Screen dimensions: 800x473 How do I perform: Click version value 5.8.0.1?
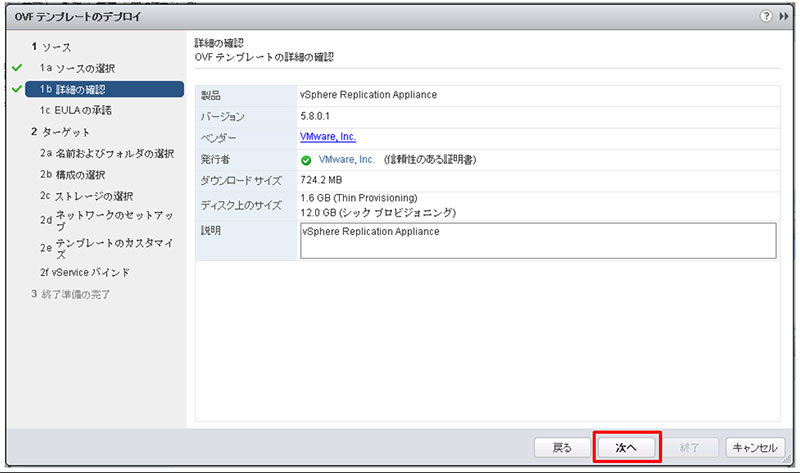pos(315,116)
